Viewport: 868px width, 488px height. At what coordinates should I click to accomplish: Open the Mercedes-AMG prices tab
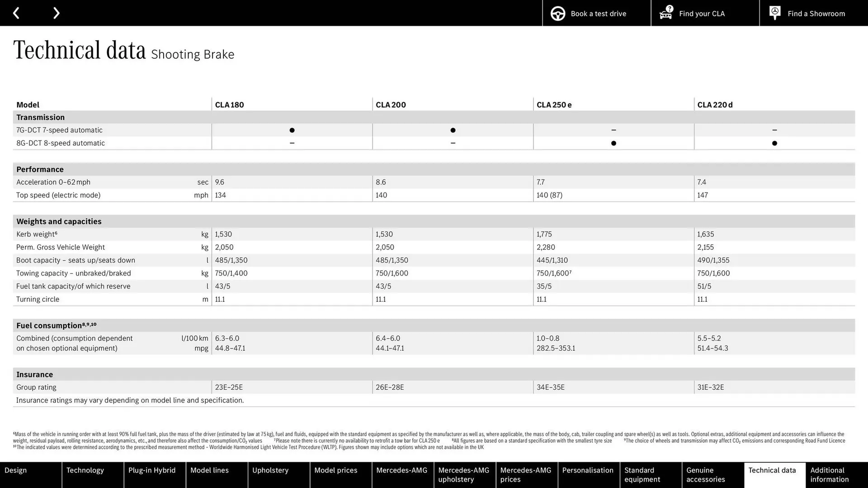click(526, 474)
